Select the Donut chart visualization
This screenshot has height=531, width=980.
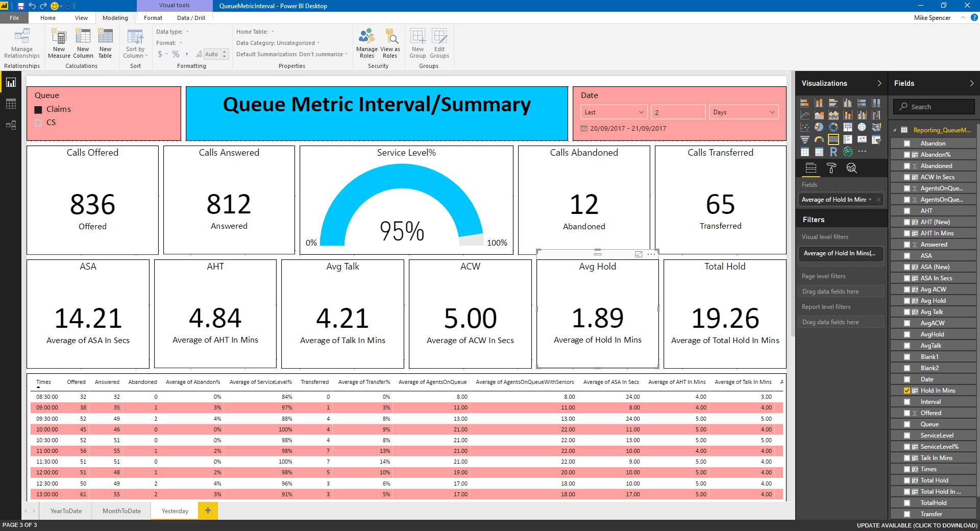tap(833, 127)
